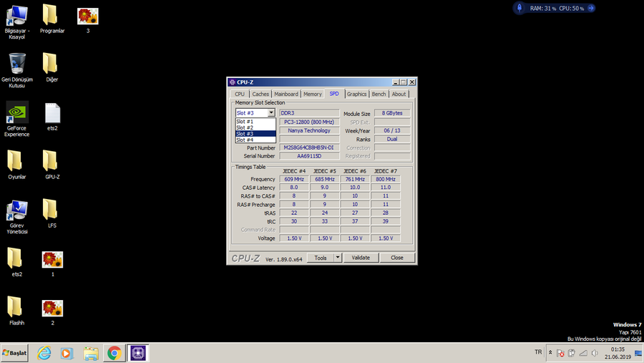This screenshot has width=644, height=363.
Task: Click the Dual ranks field
Action: pyautogui.click(x=392, y=139)
